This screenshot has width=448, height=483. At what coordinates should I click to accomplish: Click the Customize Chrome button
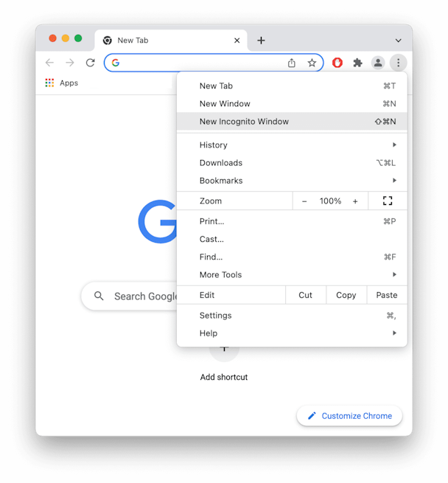[349, 416]
